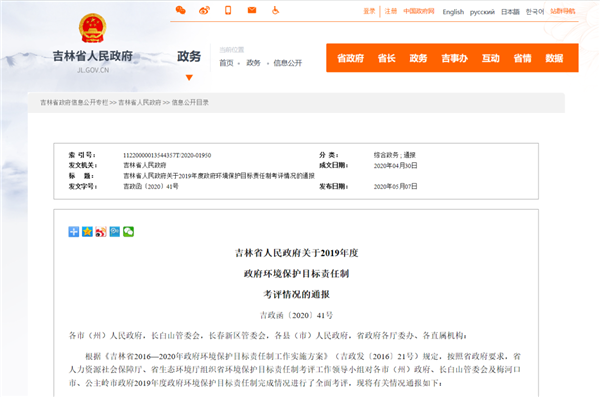Open the 站群导航 link
The image size is (600, 397).
[x=563, y=11]
